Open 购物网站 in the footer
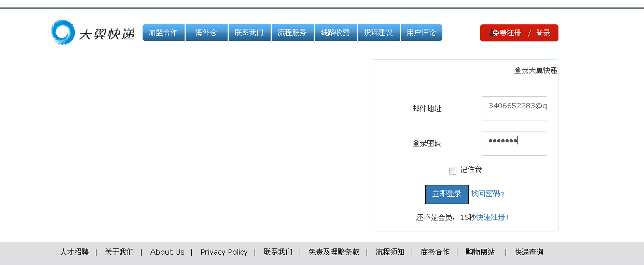The image size is (644, 265). click(480, 252)
